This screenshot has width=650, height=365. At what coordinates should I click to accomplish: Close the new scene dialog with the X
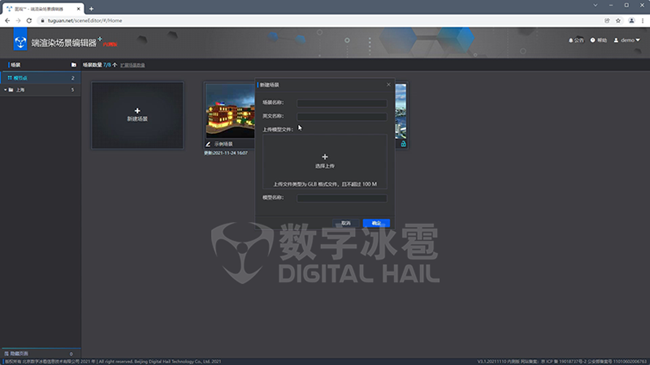point(388,85)
